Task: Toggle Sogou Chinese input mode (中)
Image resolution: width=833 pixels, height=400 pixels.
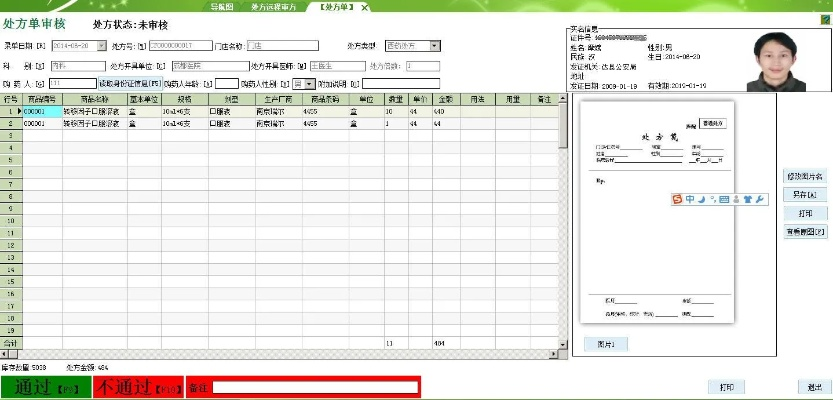Action: tap(690, 200)
